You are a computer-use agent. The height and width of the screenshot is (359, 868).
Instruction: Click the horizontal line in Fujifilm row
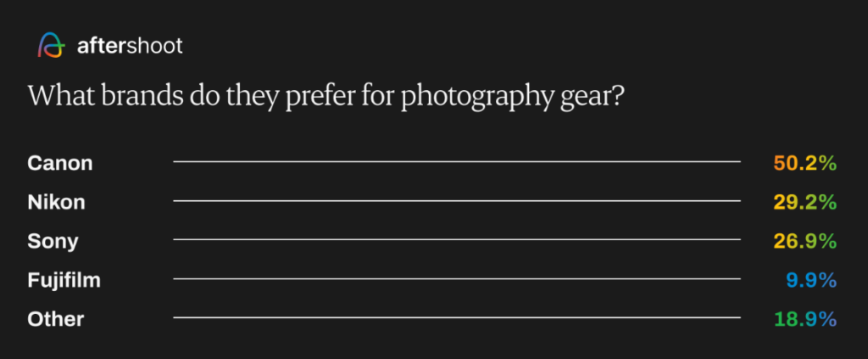(x=457, y=279)
